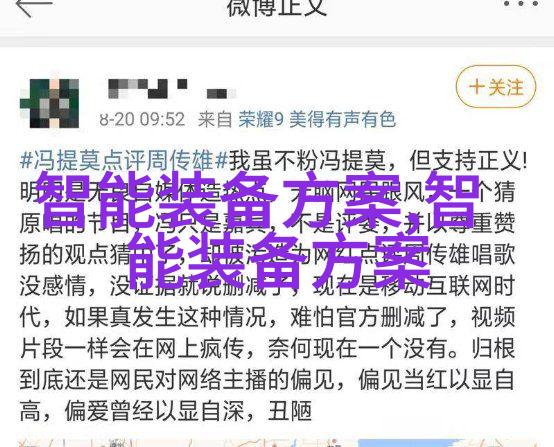This screenshot has height=447, width=554.
Task: Open the 荣耀9 美得有声有色 source link
Action: 317,119
